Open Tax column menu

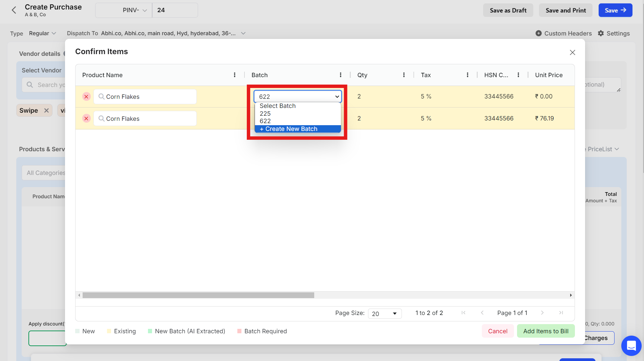pos(467,75)
